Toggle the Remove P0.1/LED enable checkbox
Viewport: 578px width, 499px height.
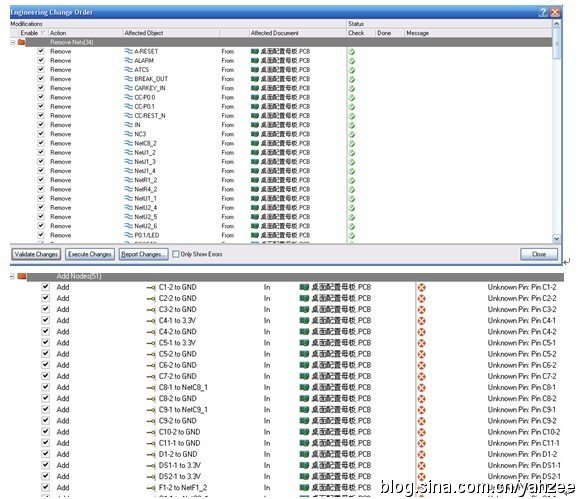[x=41, y=235]
